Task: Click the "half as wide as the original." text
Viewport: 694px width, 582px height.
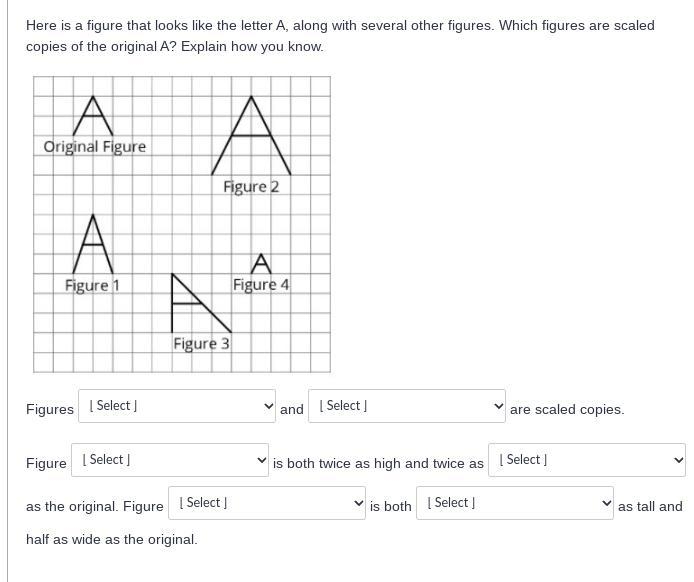Action: 112,540
